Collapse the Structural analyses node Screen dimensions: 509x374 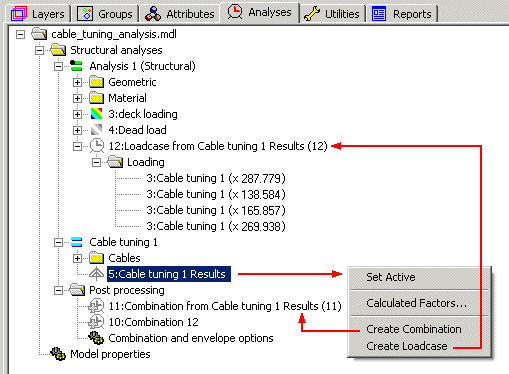click(39, 50)
